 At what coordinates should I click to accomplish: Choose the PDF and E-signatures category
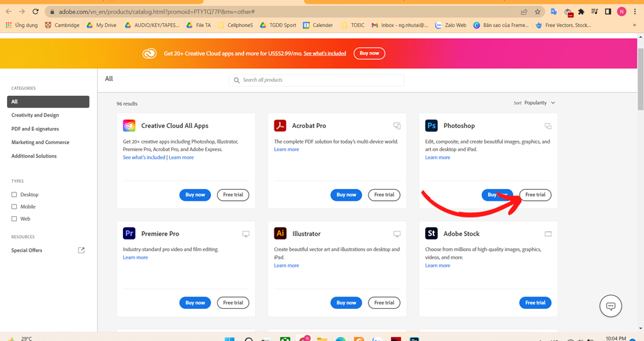click(35, 129)
